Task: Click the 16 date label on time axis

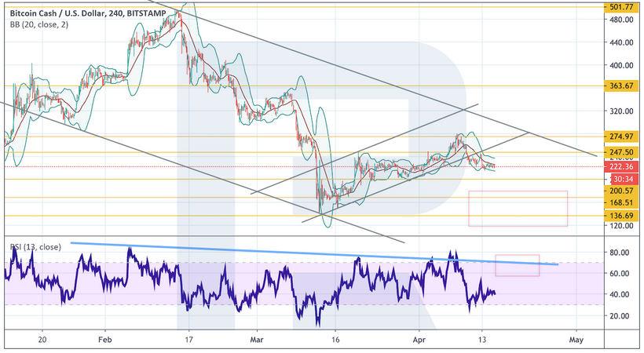Action: click(335, 340)
